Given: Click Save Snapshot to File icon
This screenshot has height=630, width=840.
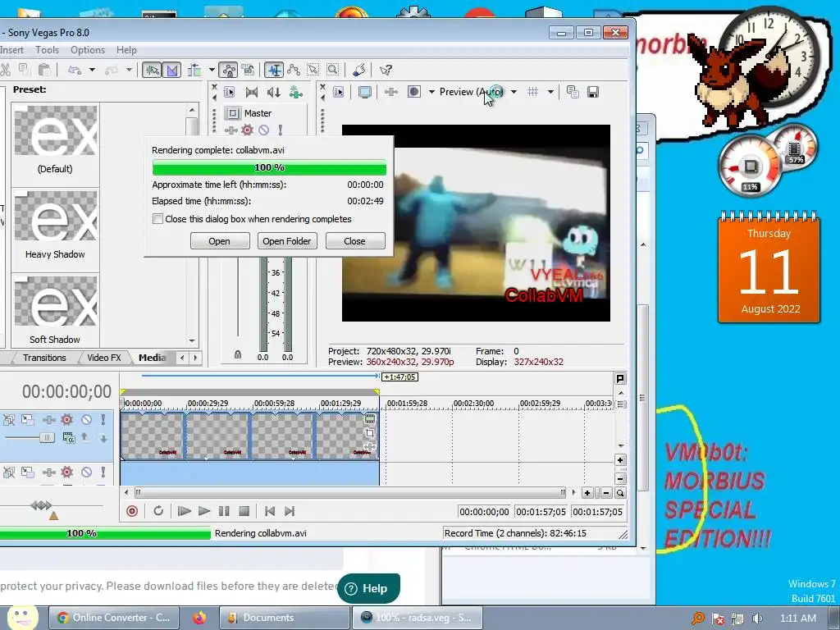Looking at the screenshot, I should [593, 92].
